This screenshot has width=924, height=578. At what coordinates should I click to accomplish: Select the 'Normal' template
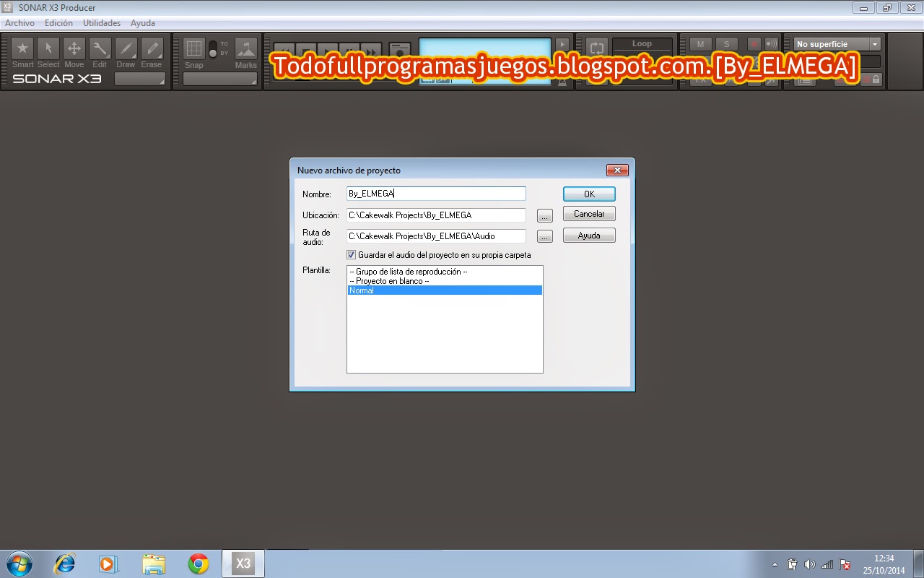click(445, 290)
